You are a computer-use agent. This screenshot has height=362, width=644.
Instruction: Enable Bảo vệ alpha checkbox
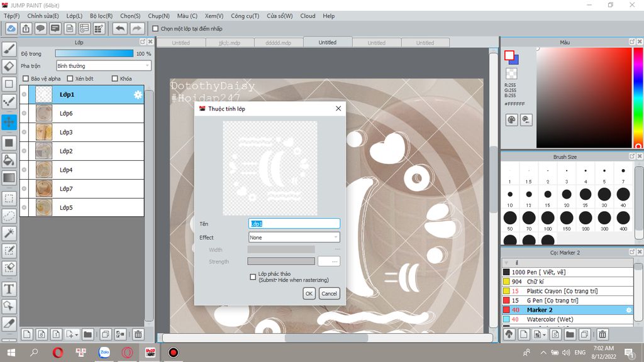[26, 79]
